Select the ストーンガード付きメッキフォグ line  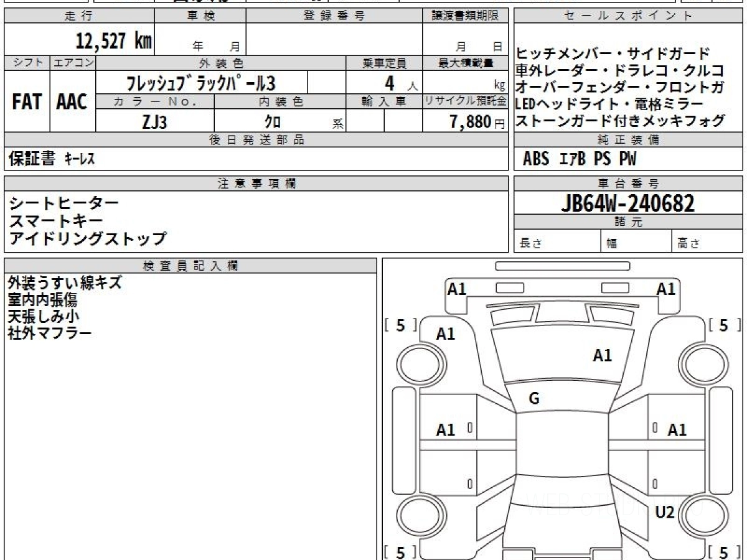[x=620, y=121]
